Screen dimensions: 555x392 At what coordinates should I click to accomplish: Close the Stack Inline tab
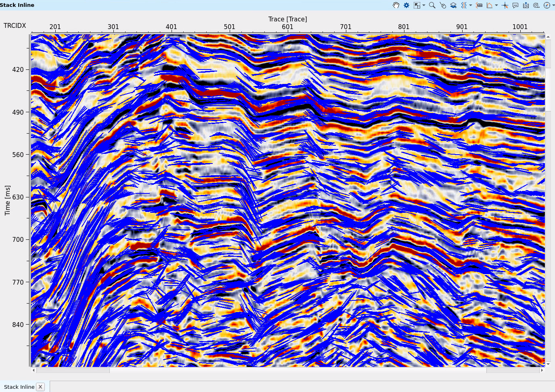pyautogui.click(x=40, y=387)
